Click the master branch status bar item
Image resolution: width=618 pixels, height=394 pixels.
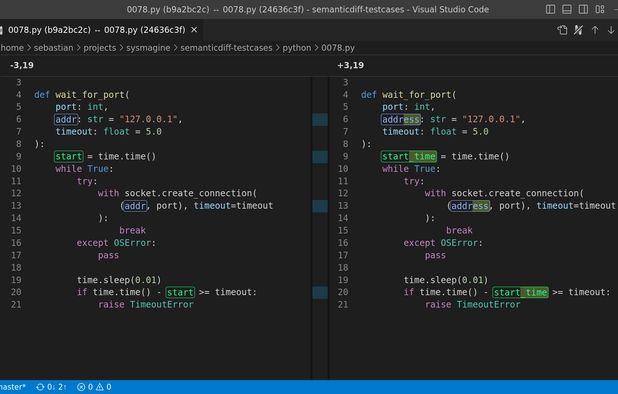pos(13,387)
